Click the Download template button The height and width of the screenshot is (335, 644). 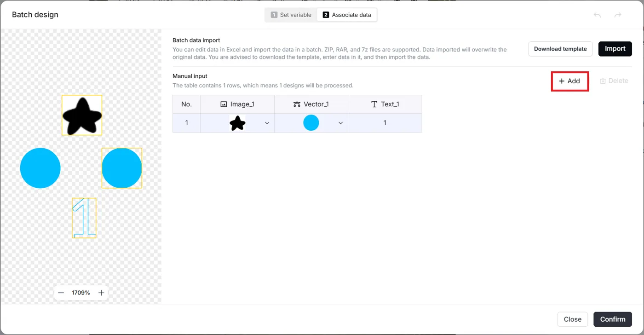[560, 49]
